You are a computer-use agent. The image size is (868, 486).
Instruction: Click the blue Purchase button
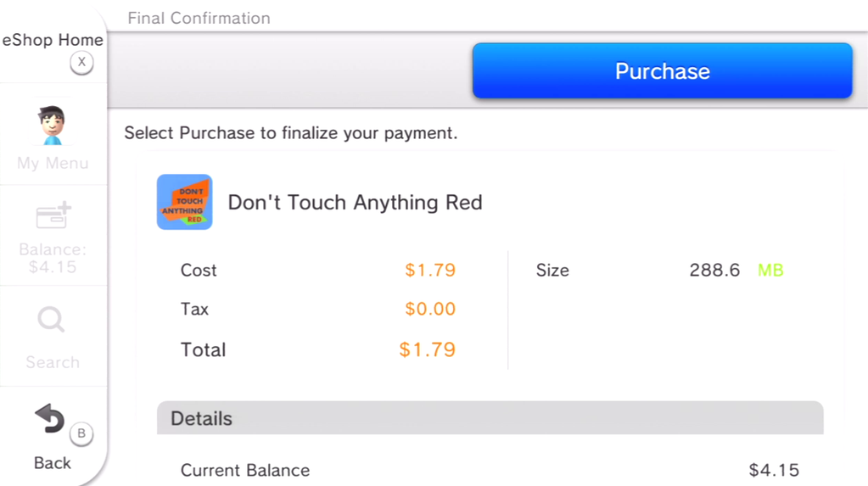(x=662, y=71)
